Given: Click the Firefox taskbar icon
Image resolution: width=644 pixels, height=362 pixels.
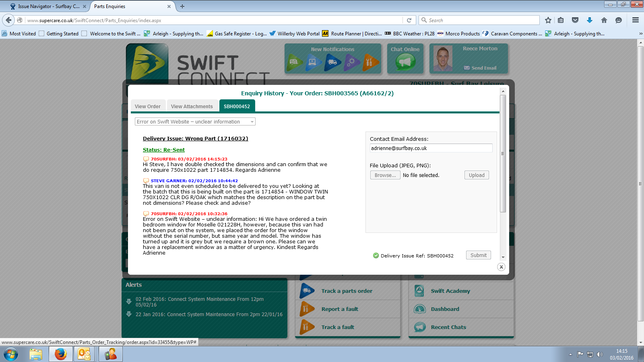Looking at the screenshot, I should (61, 354).
